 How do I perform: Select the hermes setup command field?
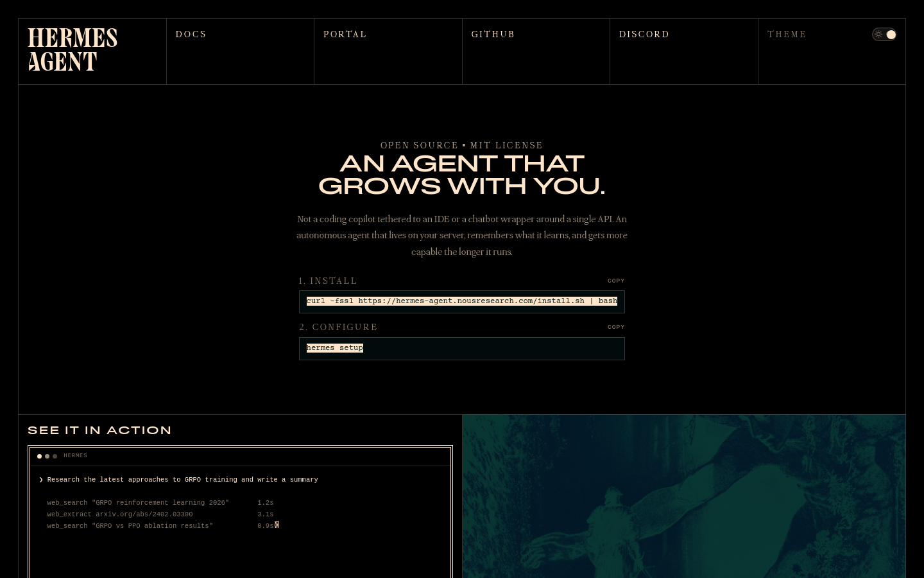tap(461, 348)
